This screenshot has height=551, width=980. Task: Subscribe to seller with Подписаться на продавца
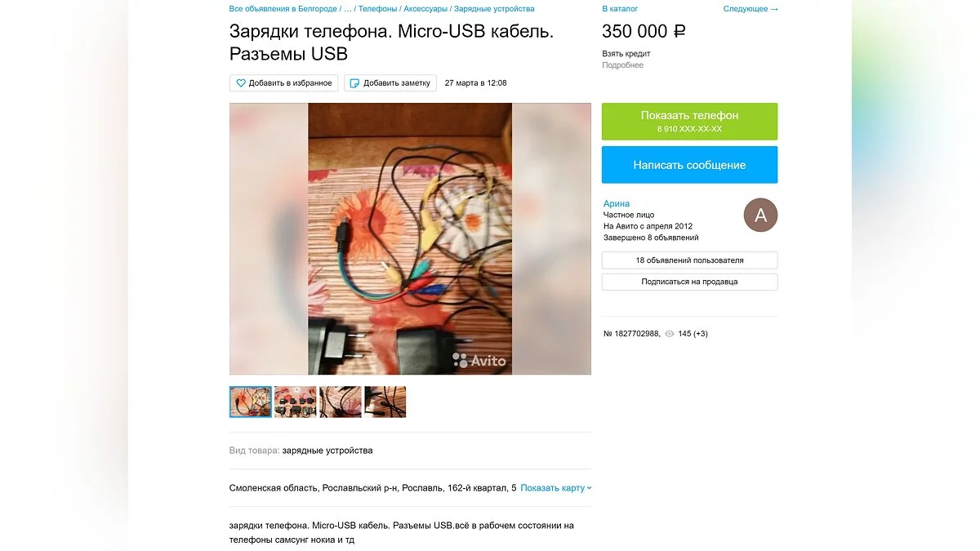pos(690,282)
